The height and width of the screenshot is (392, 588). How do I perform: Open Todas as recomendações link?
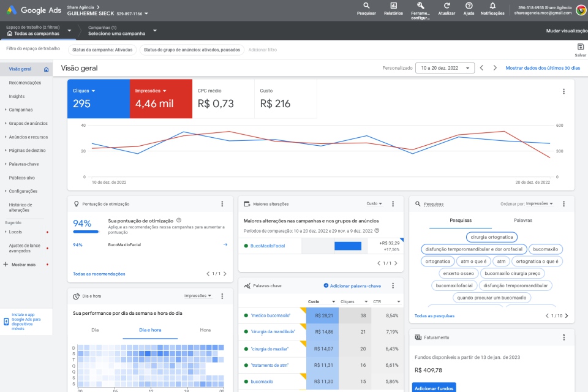(99, 274)
